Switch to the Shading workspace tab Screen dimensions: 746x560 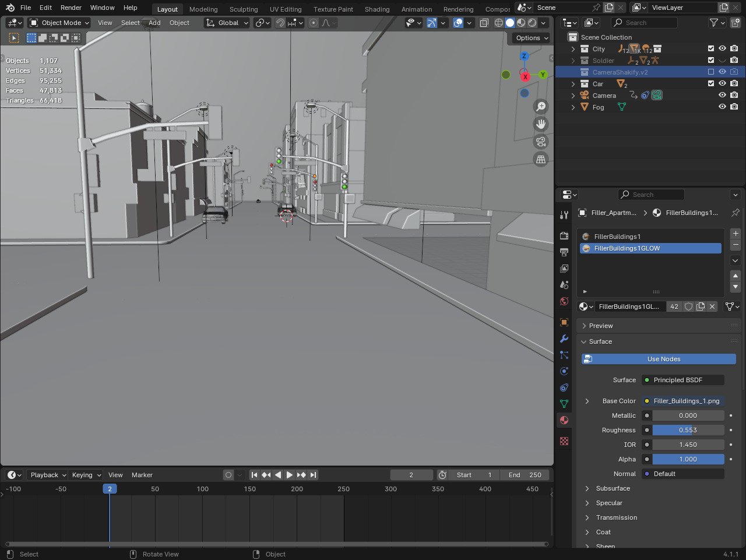[x=376, y=9]
